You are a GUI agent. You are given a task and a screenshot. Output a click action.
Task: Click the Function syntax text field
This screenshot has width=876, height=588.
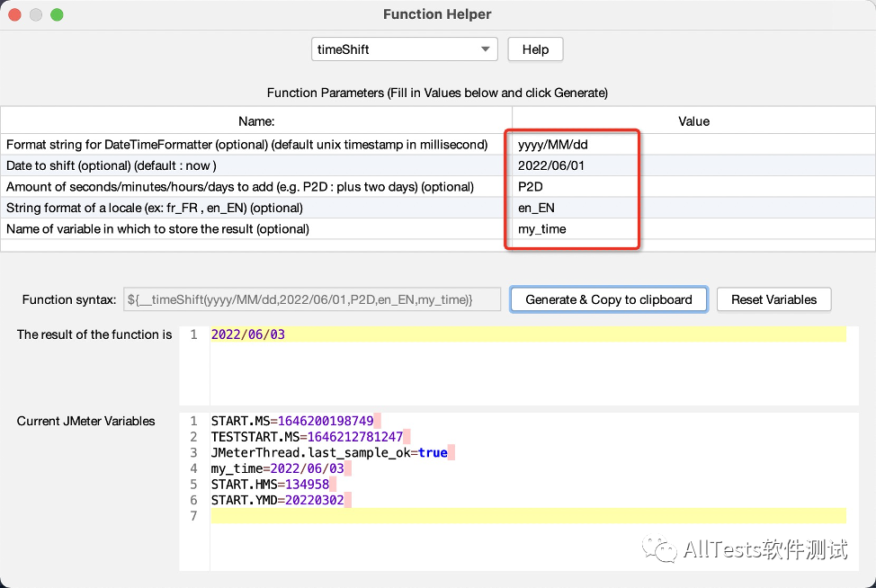click(x=312, y=300)
